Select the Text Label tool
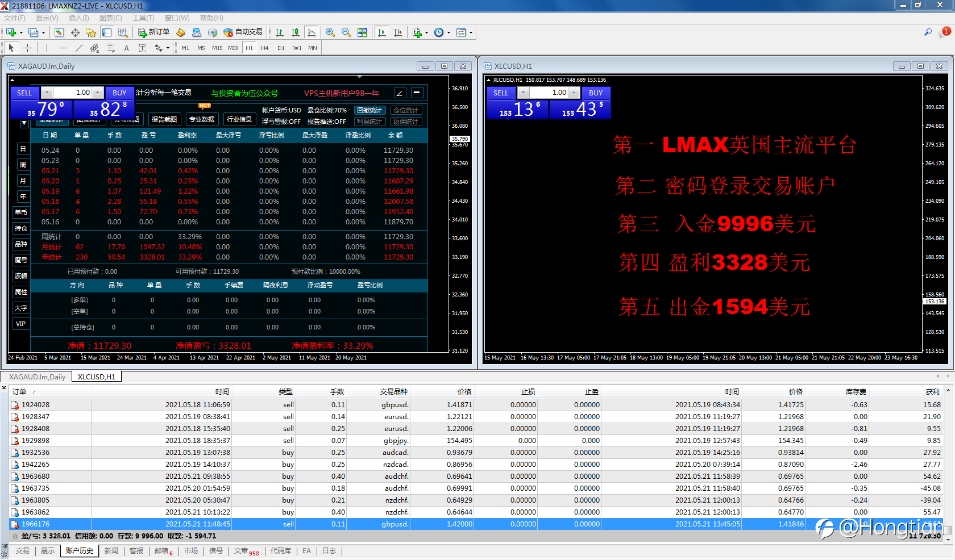 143,48
